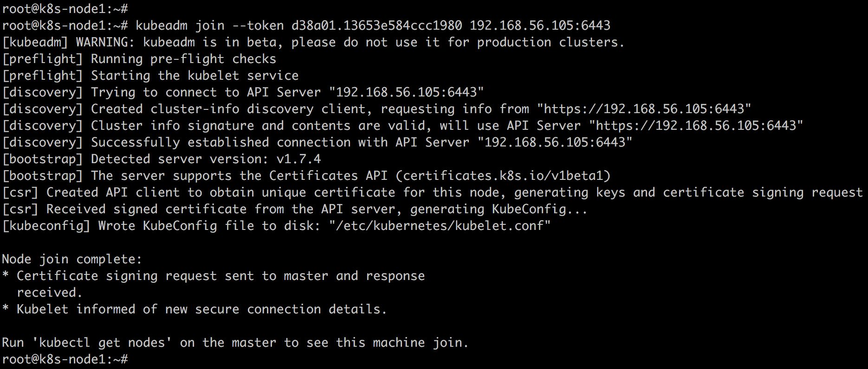Click 'Successfully established connection' line

click(x=317, y=142)
